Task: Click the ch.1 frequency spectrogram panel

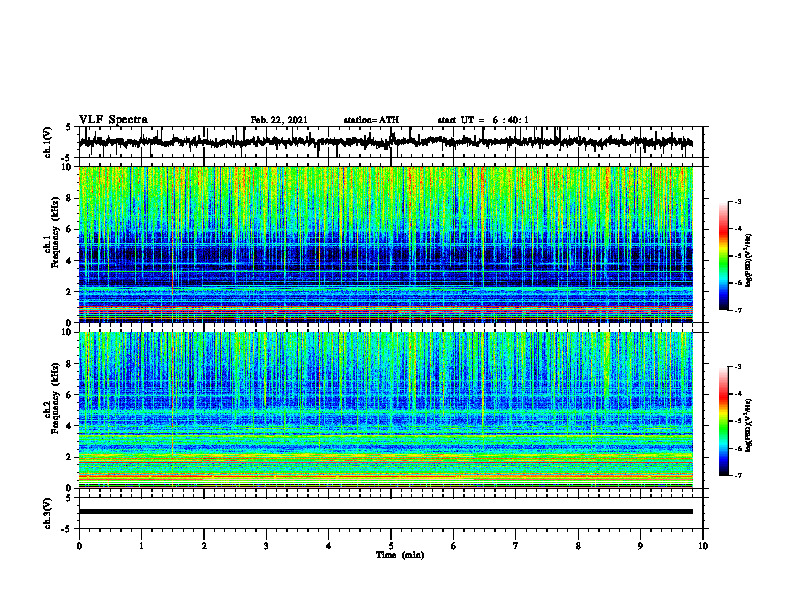Action: 385,244
